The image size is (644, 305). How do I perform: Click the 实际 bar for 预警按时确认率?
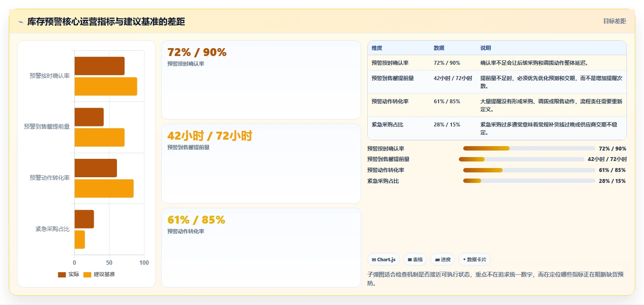click(99, 66)
